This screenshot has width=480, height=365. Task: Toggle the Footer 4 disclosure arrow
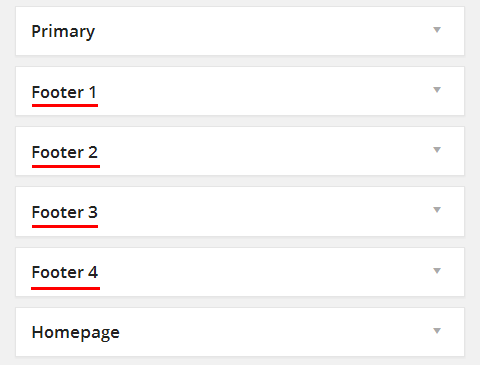[x=437, y=271]
